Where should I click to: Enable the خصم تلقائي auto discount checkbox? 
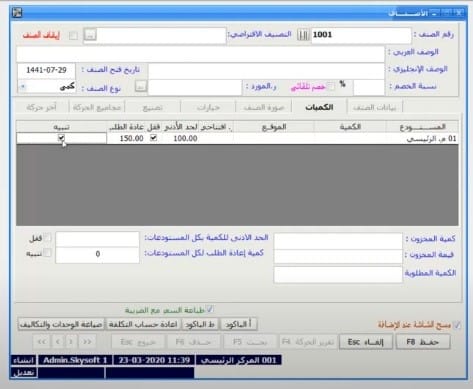[x=331, y=86]
